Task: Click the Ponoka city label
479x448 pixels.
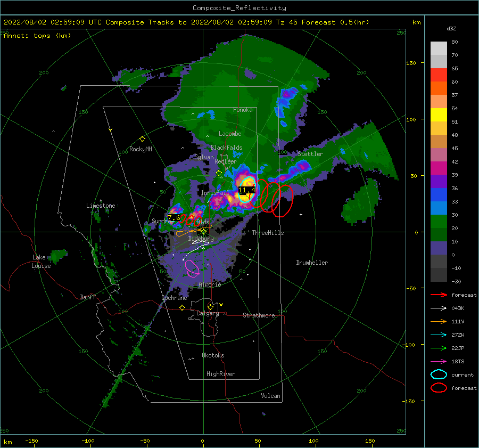Action: (x=243, y=110)
